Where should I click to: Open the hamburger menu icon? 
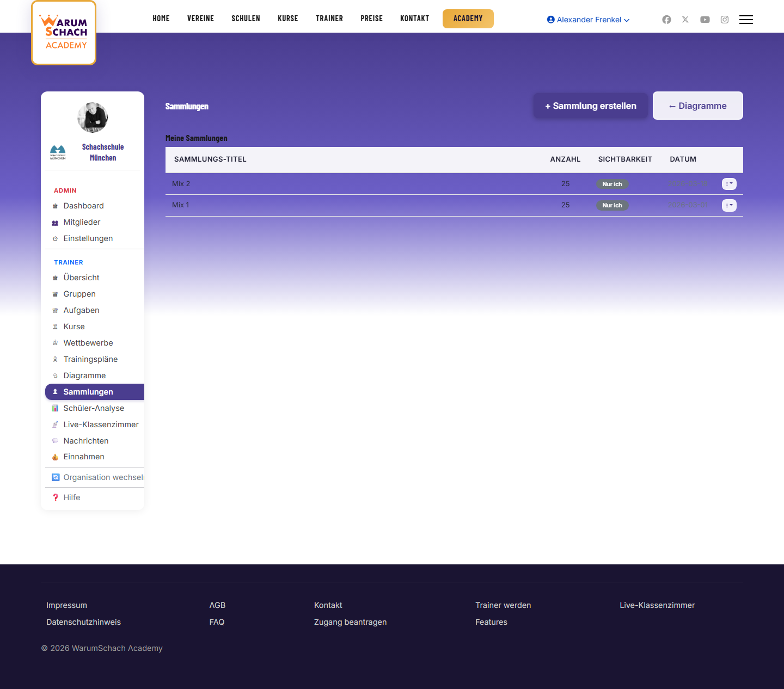(746, 20)
